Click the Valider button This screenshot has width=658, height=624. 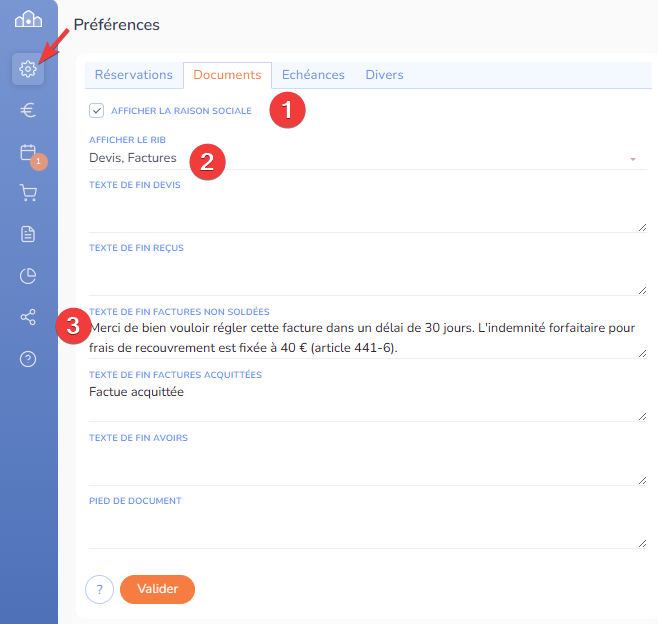pos(157,589)
